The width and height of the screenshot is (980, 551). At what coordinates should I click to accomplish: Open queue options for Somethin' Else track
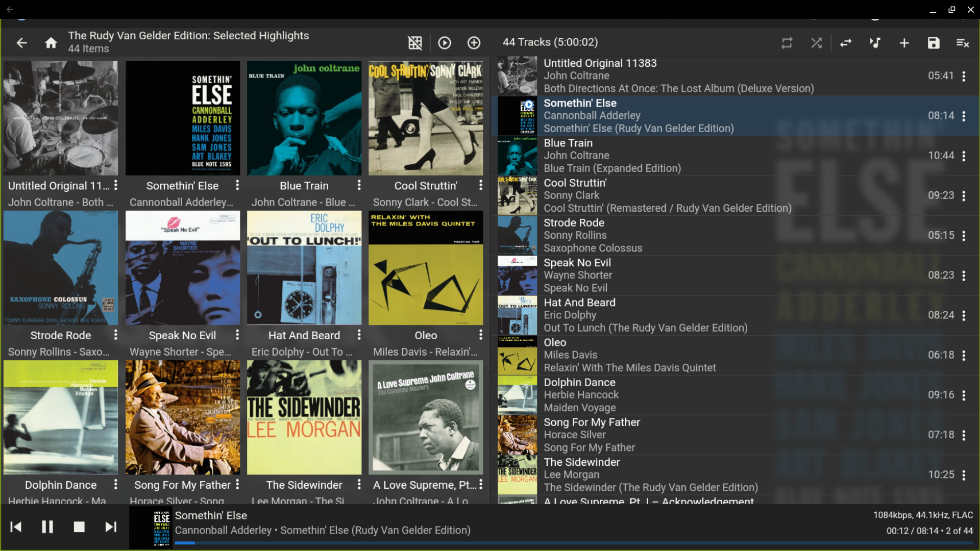point(964,116)
